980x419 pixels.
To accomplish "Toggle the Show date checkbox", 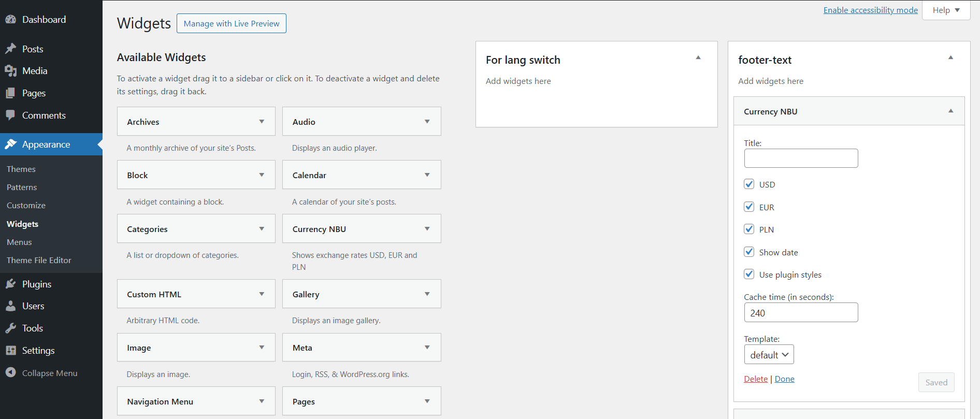I will [749, 252].
